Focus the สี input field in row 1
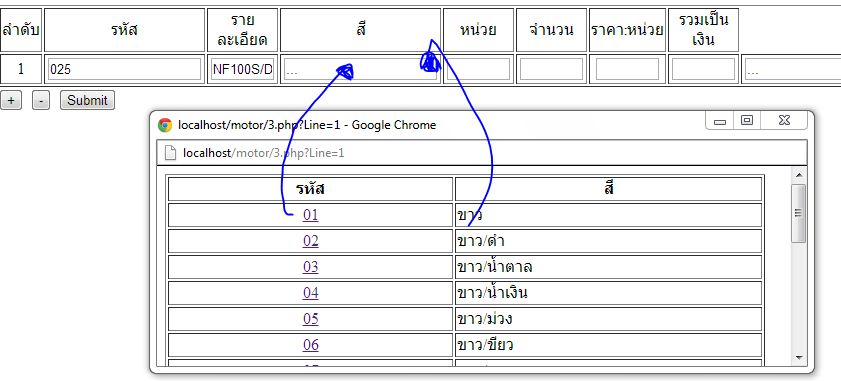Screen dimensions: 841x381 point(360,69)
